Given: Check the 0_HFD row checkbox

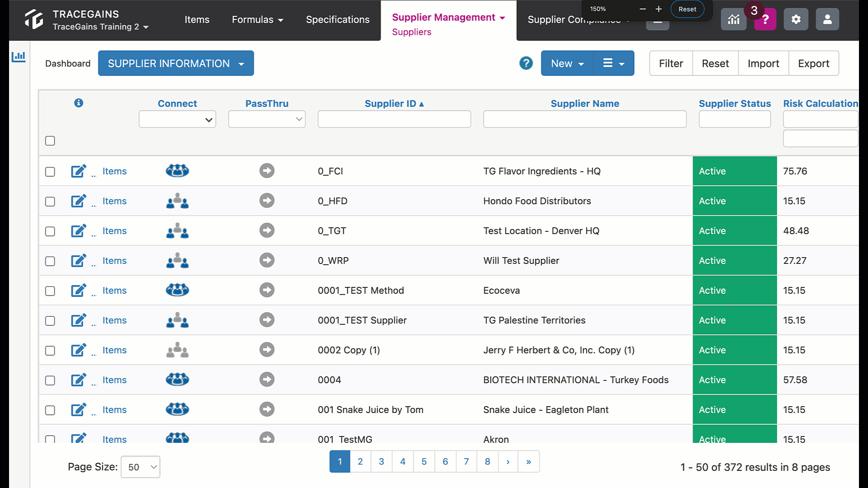Looking at the screenshot, I should click(x=50, y=202).
